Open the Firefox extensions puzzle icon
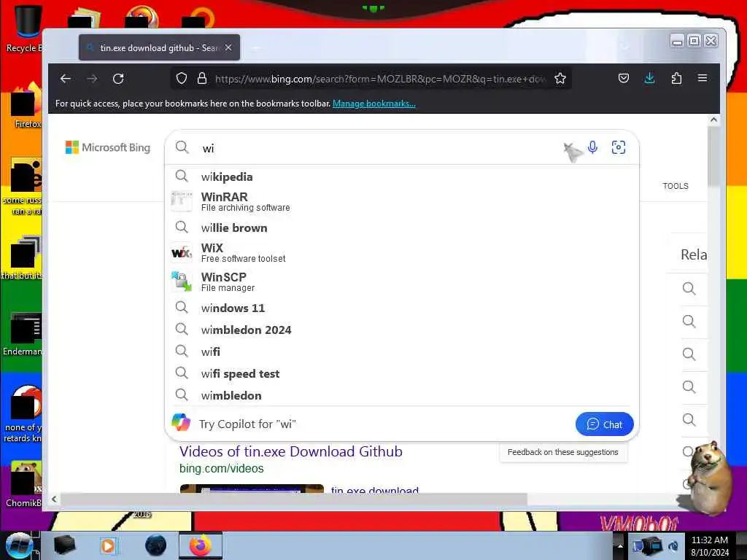 pos(676,79)
